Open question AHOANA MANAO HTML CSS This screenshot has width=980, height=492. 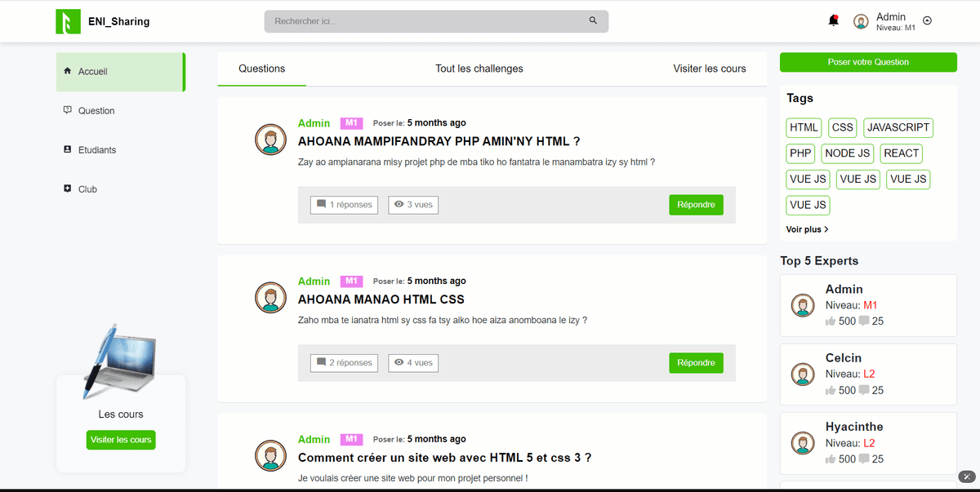381,299
